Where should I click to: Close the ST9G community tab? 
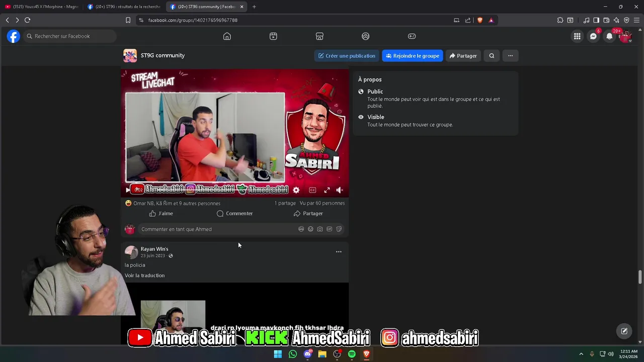[242, 7]
